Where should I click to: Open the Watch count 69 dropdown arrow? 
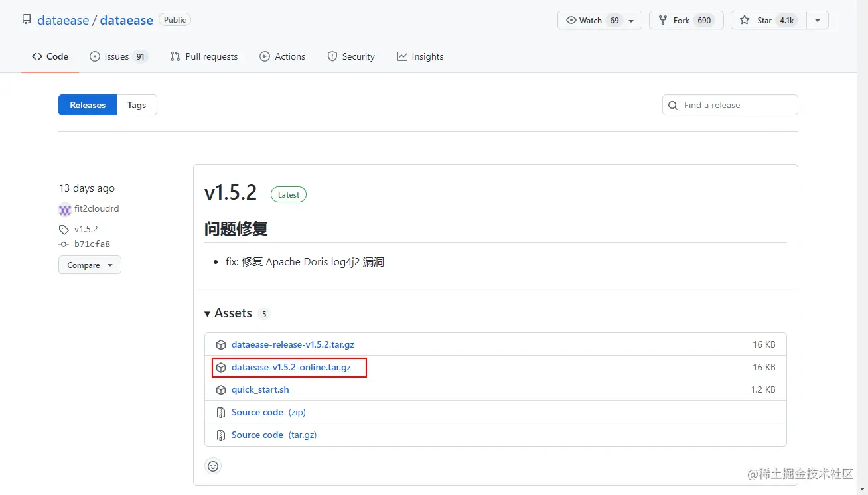(631, 21)
